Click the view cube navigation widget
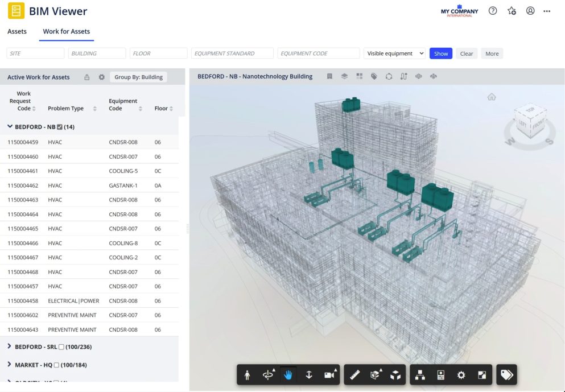The height and width of the screenshot is (392, 565). (x=530, y=121)
